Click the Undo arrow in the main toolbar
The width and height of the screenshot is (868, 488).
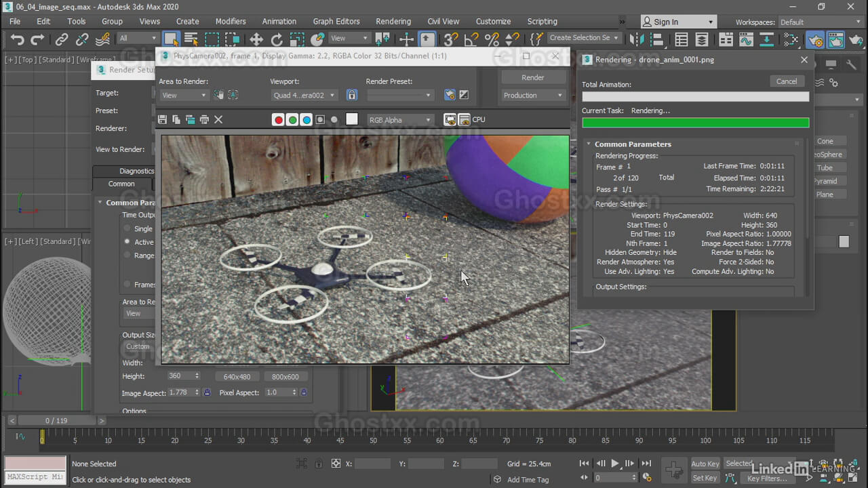tap(18, 39)
